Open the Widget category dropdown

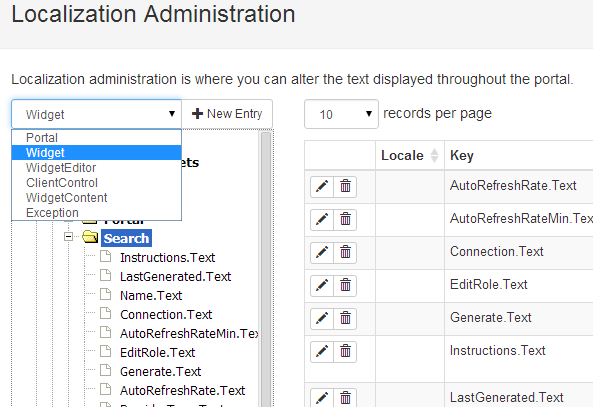tap(96, 114)
